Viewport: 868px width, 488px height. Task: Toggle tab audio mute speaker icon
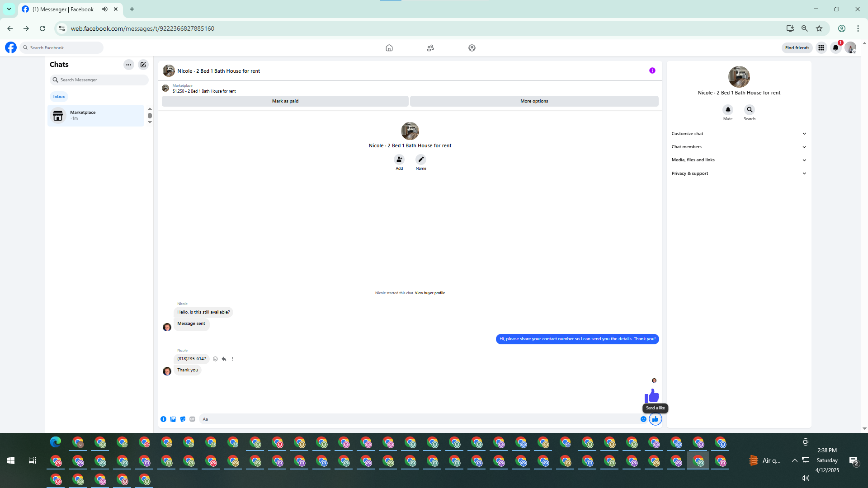click(x=105, y=9)
